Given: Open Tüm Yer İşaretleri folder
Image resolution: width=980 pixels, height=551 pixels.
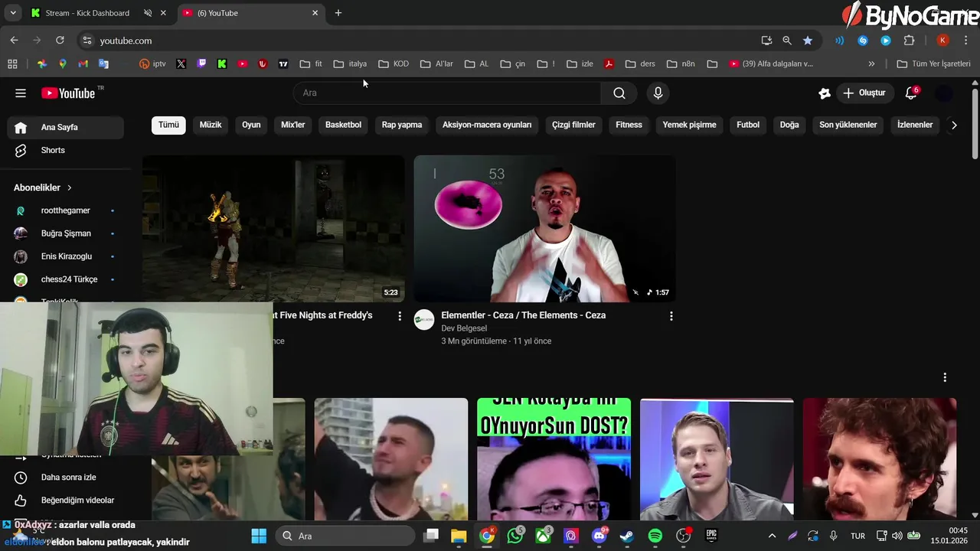Looking at the screenshot, I should click(933, 64).
